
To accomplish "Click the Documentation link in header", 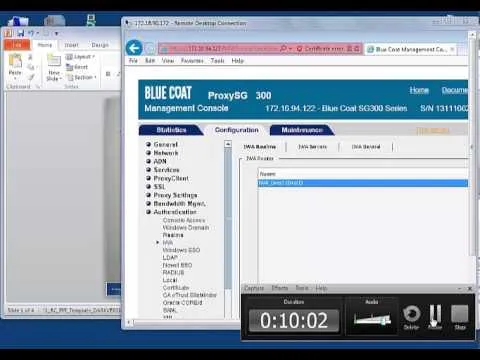I will tap(455, 90).
